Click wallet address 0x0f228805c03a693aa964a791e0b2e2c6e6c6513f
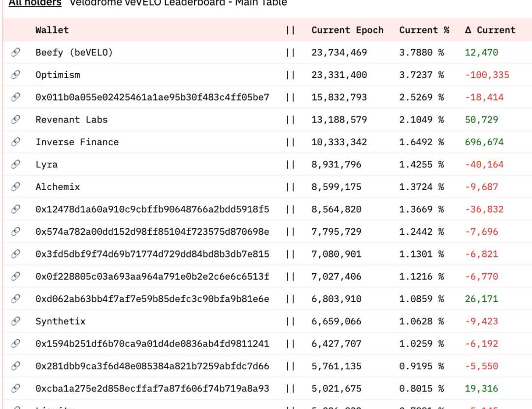532x409 pixels. (152, 277)
